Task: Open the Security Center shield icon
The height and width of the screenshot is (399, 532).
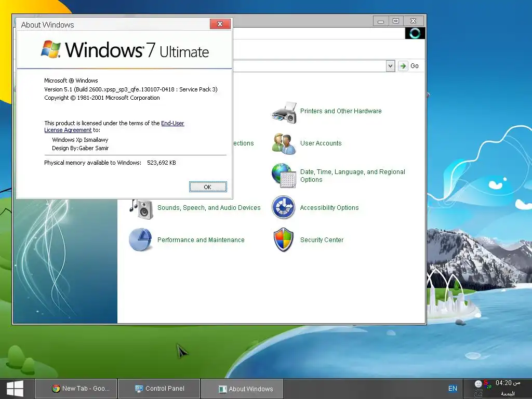Action: (x=283, y=240)
